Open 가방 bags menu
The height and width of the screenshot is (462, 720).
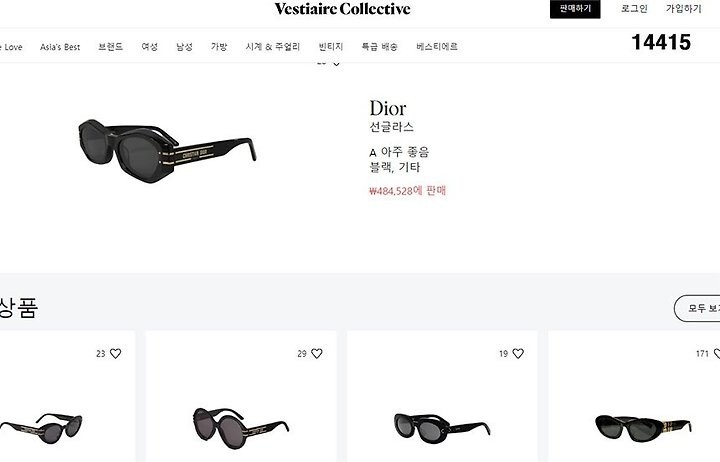(x=219, y=47)
